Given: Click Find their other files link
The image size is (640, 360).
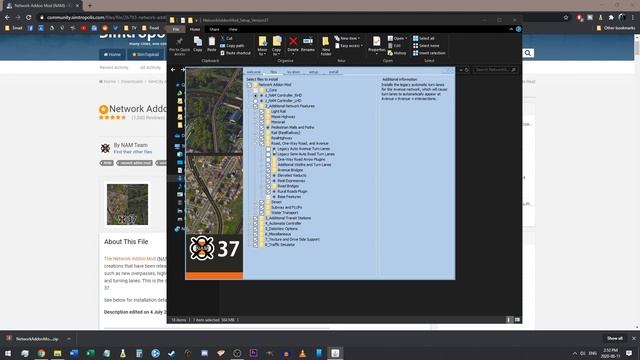Looking at the screenshot, I should (133, 152).
